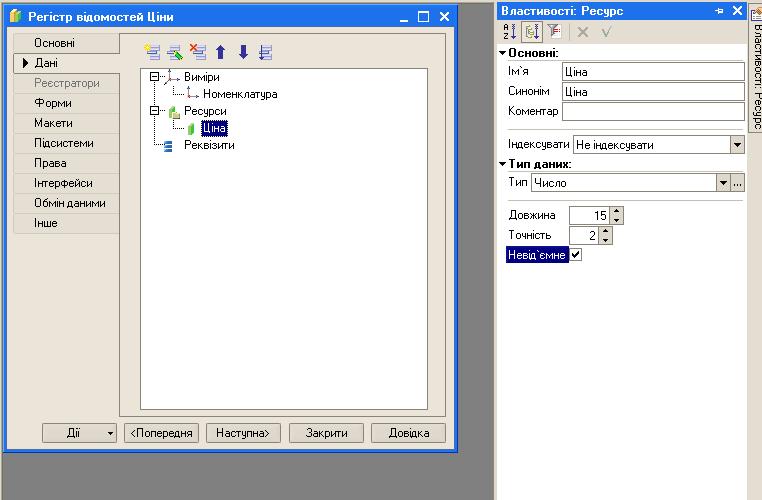
Task: Click the green Ціна resource icon
Action: pos(191,128)
